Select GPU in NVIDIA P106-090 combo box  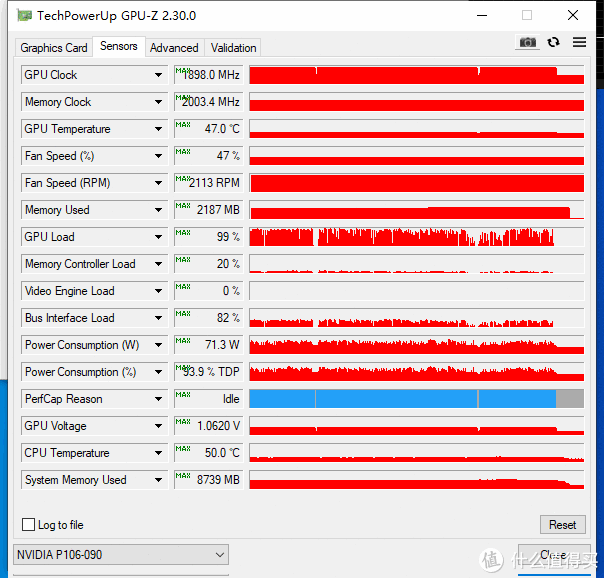121,555
